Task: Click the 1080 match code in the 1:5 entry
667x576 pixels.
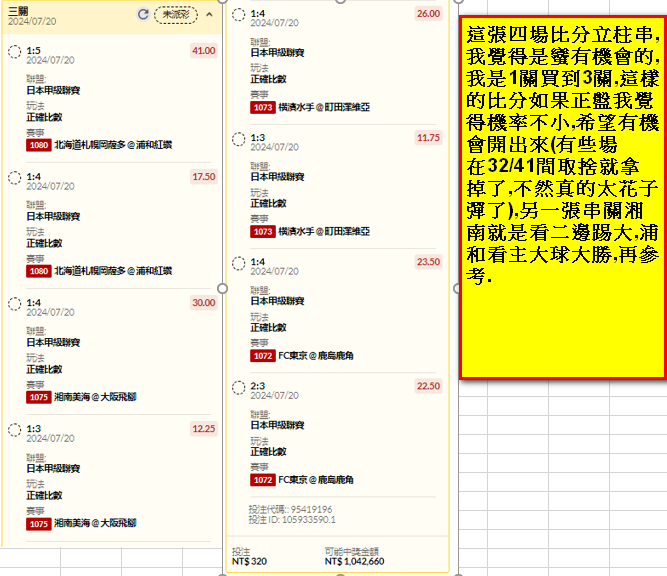Action: pyautogui.click(x=39, y=145)
